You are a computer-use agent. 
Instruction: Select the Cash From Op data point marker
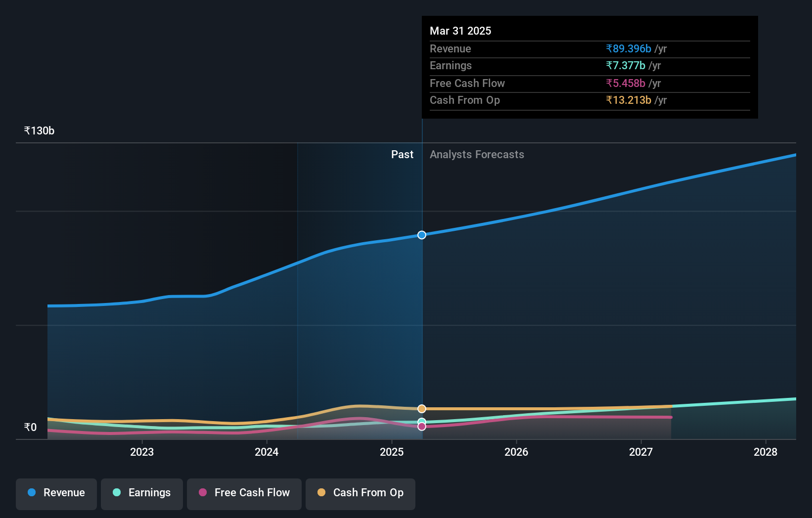[421, 408]
